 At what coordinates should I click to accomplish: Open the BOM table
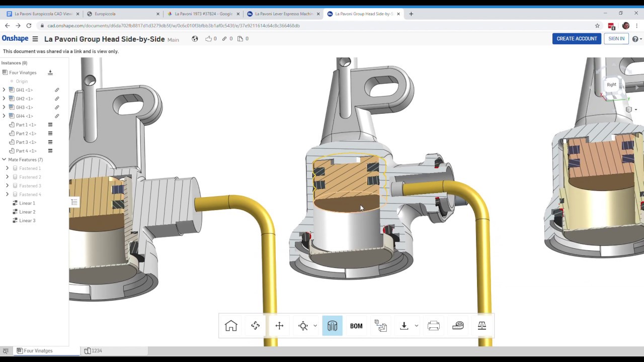(x=356, y=326)
